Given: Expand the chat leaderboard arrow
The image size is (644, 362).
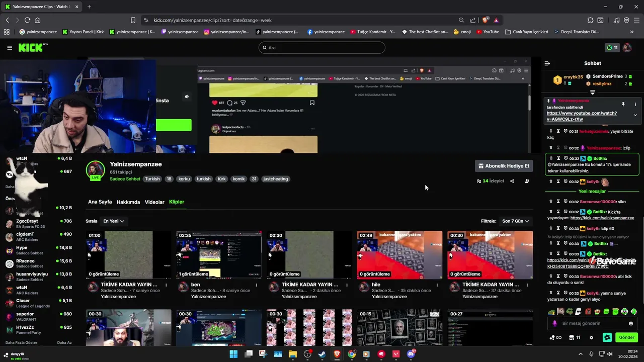Looking at the screenshot, I should 593,93.
